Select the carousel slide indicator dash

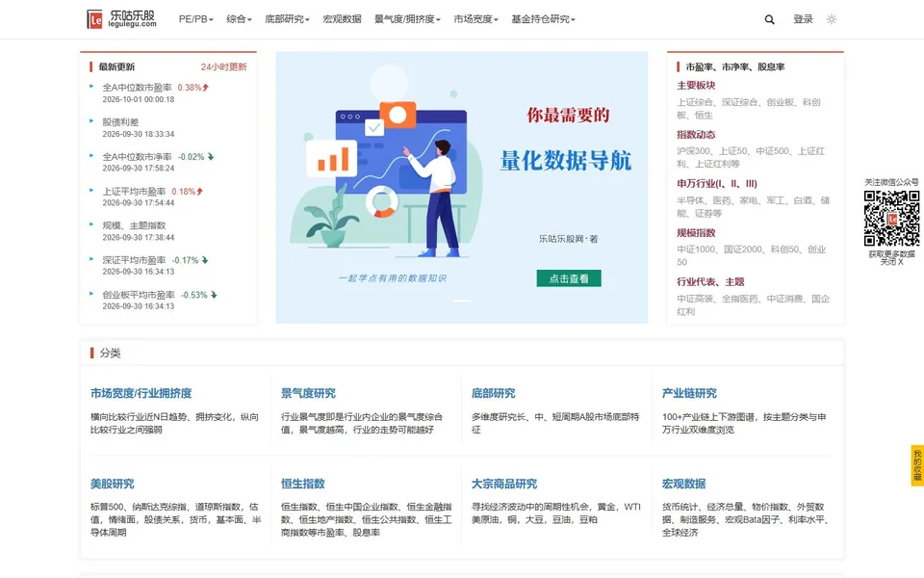coord(462,301)
